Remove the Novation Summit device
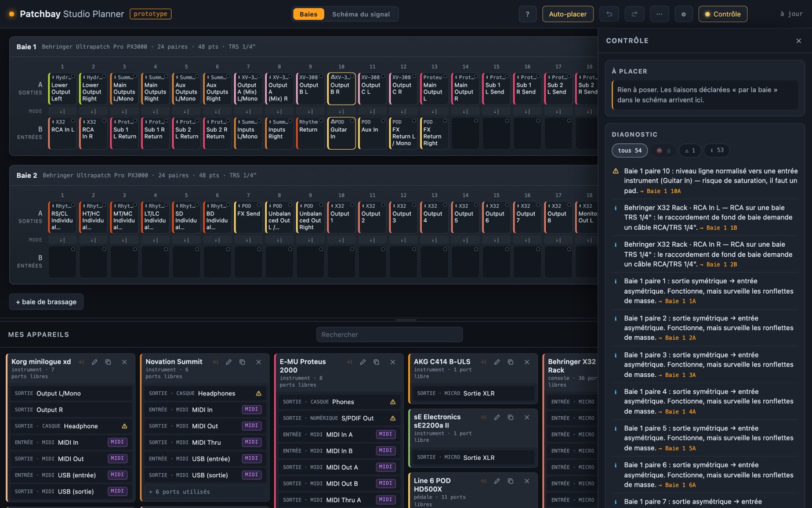 click(x=259, y=362)
